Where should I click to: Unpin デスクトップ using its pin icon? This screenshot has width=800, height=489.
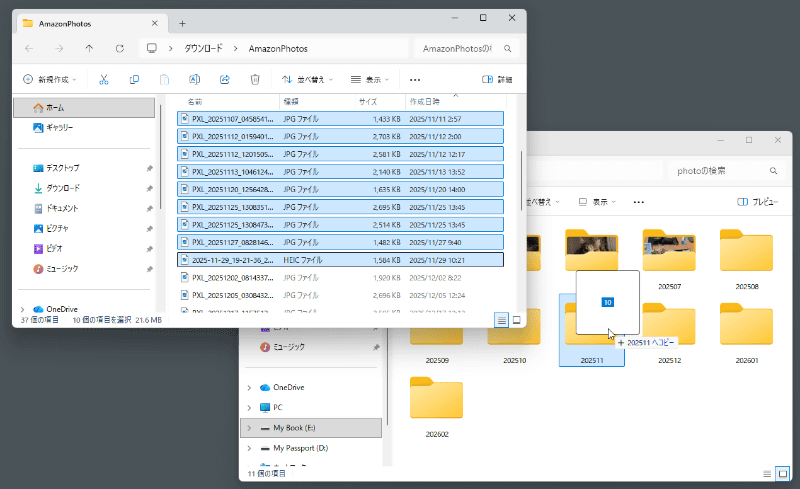click(x=149, y=168)
